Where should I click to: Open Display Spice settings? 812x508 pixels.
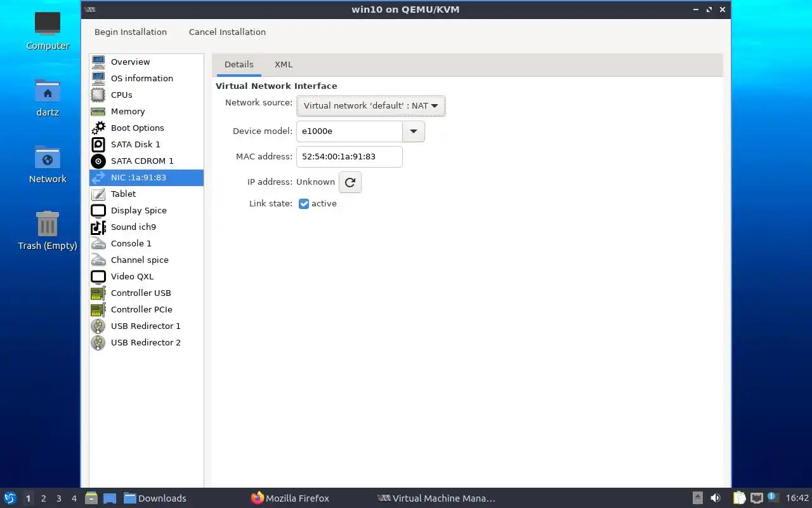[x=146, y=210]
